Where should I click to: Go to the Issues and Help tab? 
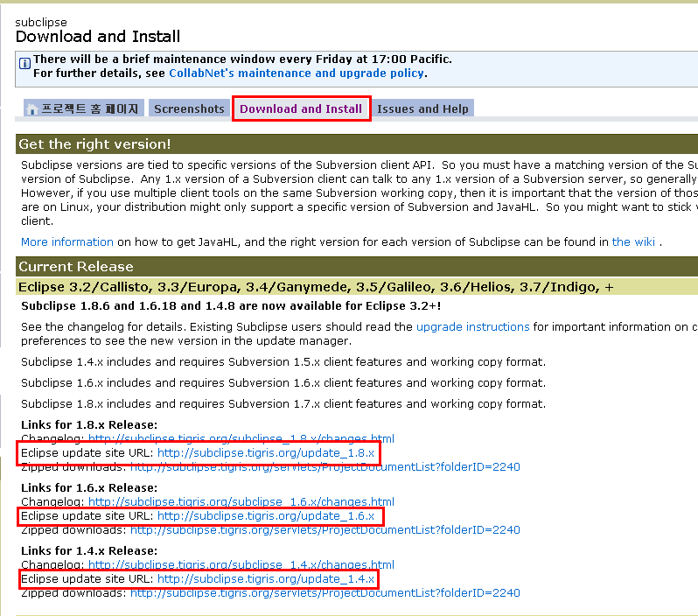point(422,109)
